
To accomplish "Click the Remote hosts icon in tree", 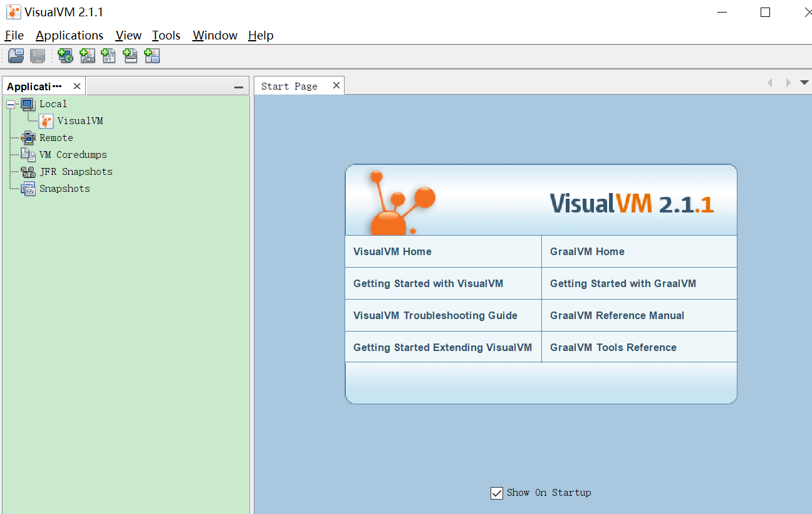I will [x=28, y=138].
